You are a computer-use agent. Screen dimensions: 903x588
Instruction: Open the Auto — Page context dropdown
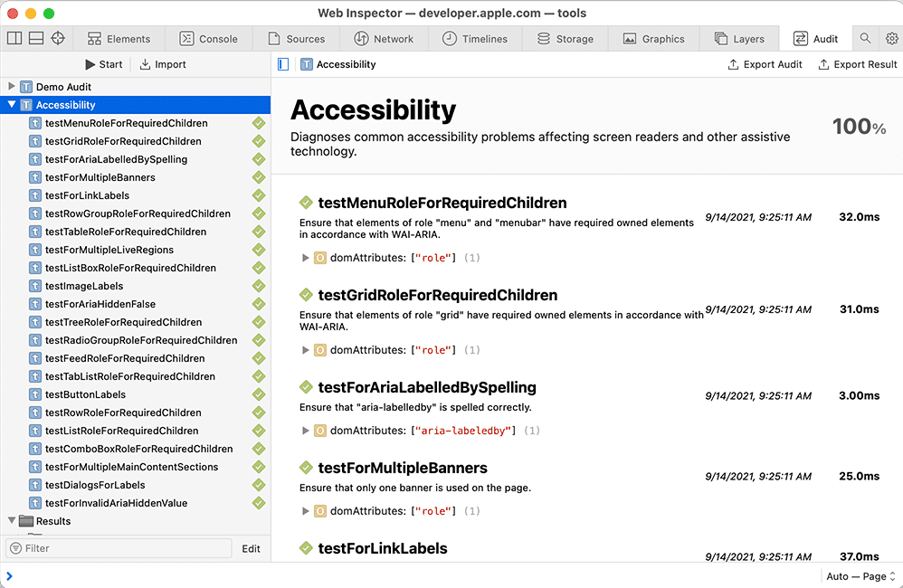(860, 576)
